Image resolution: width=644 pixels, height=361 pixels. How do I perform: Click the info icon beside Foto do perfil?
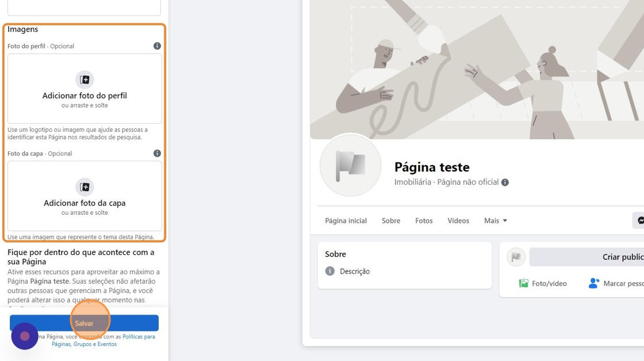(x=157, y=46)
